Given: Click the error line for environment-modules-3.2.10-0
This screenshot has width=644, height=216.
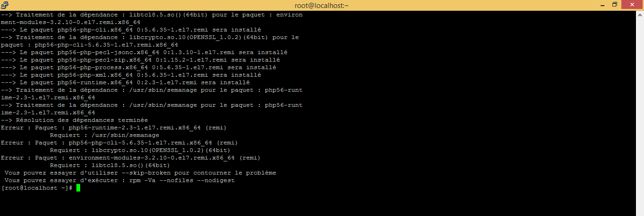Looking at the screenshot, I should (x=130, y=158).
